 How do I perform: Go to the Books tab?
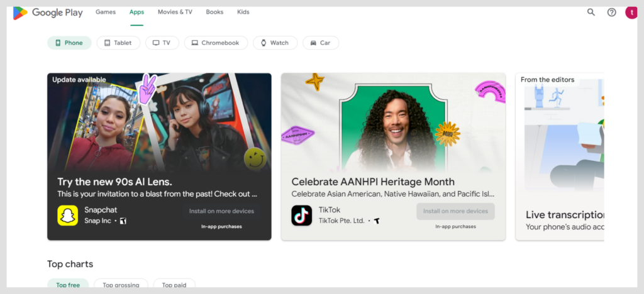214,12
